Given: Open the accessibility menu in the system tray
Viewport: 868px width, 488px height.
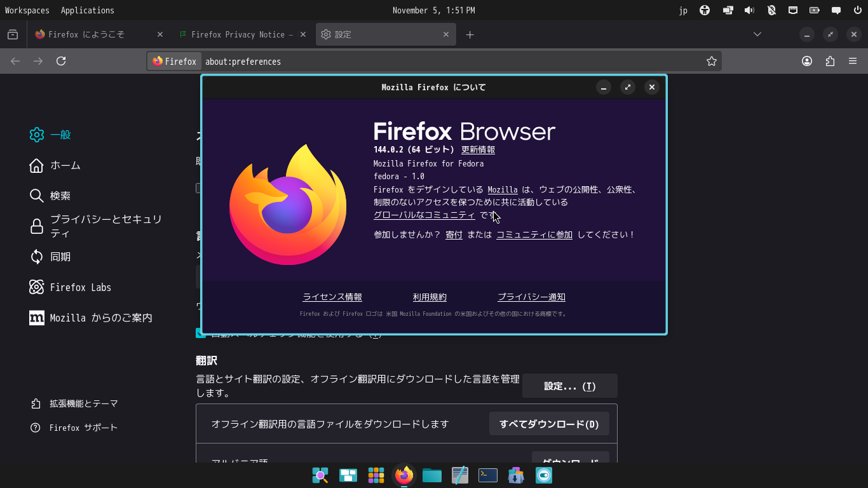Looking at the screenshot, I should click(x=704, y=10).
